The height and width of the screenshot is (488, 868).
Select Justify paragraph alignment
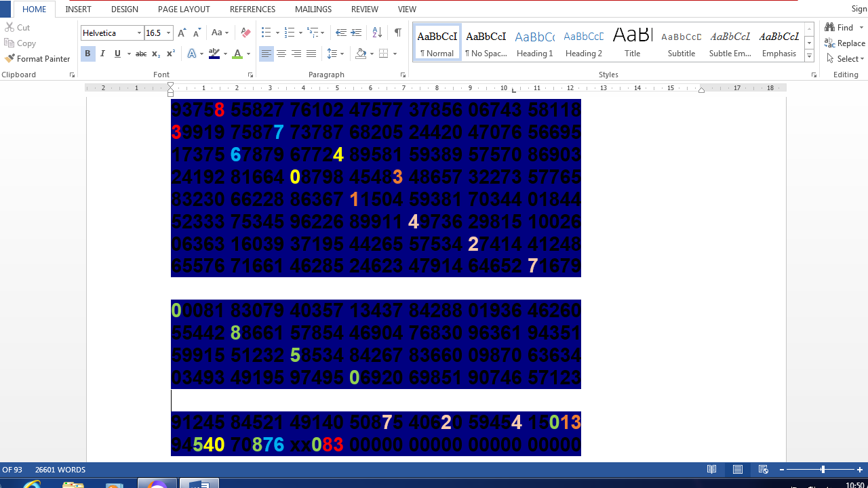[x=311, y=54]
